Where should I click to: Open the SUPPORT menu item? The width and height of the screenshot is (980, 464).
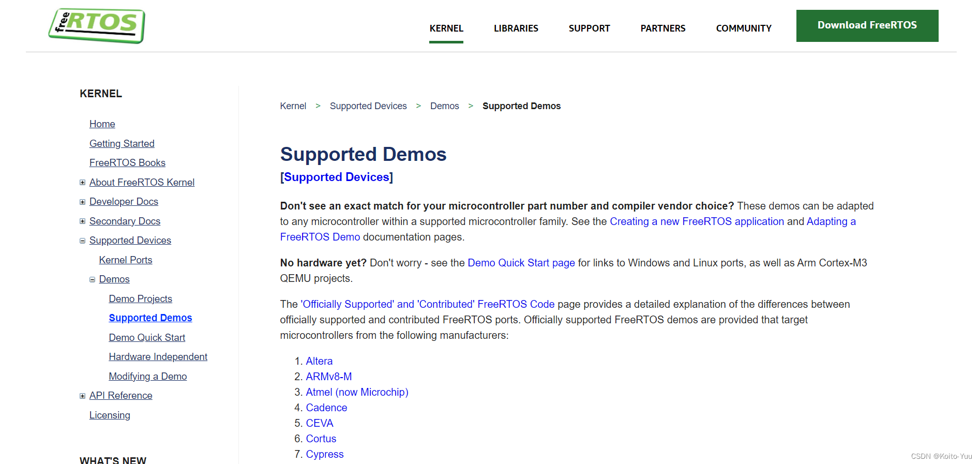[x=589, y=28]
